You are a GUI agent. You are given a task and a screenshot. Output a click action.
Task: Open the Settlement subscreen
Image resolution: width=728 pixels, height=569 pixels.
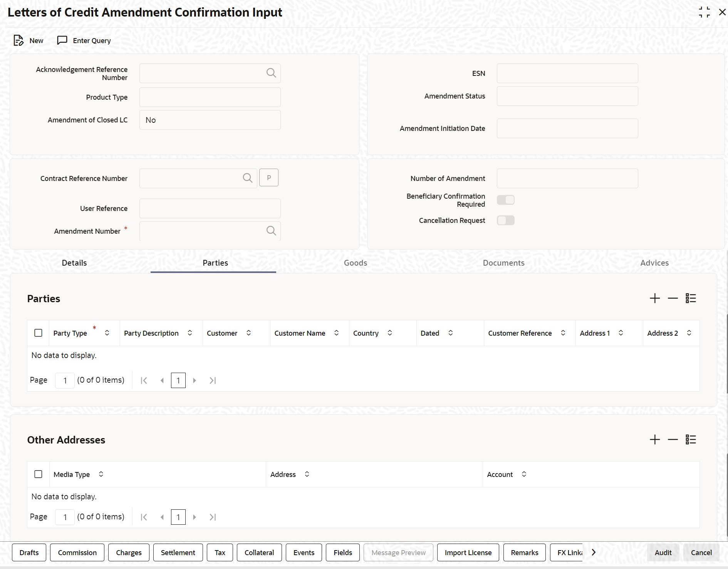click(178, 552)
